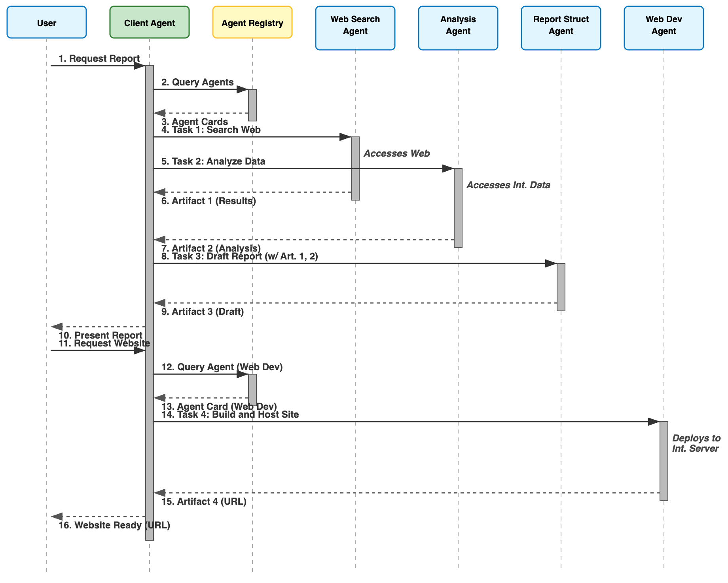The width and height of the screenshot is (728, 583).
Task: Select the '2. Query Agents' message label
Action: 197,82
